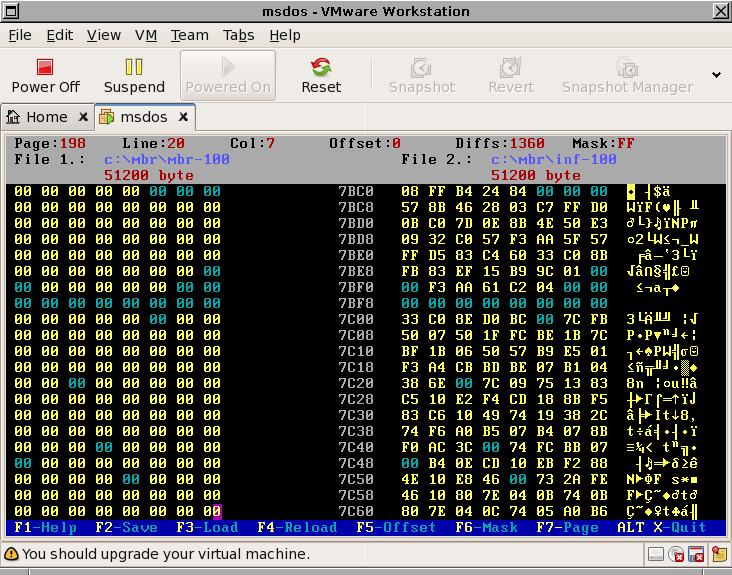Image resolution: width=732 pixels, height=575 pixels.
Task: Open the Help menu
Action: tap(285, 35)
